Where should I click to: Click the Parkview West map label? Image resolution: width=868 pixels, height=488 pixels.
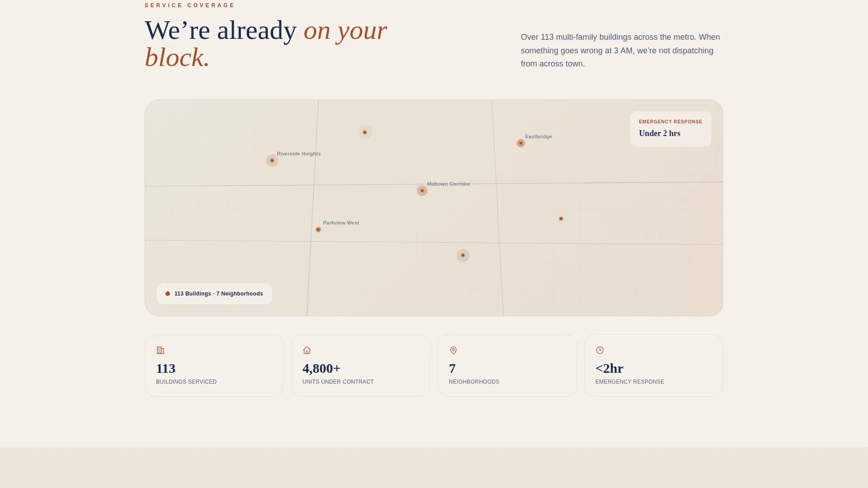coord(341,223)
